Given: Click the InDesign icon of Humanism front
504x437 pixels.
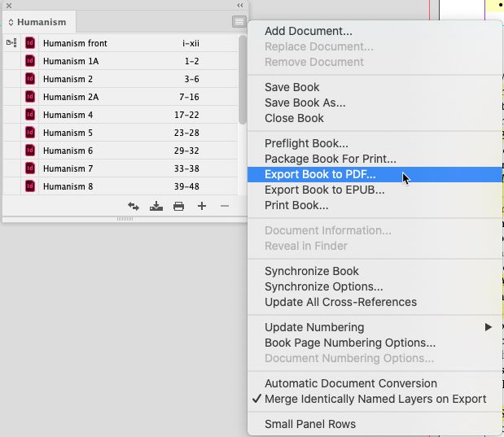Looking at the screenshot, I should (x=30, y=43).
